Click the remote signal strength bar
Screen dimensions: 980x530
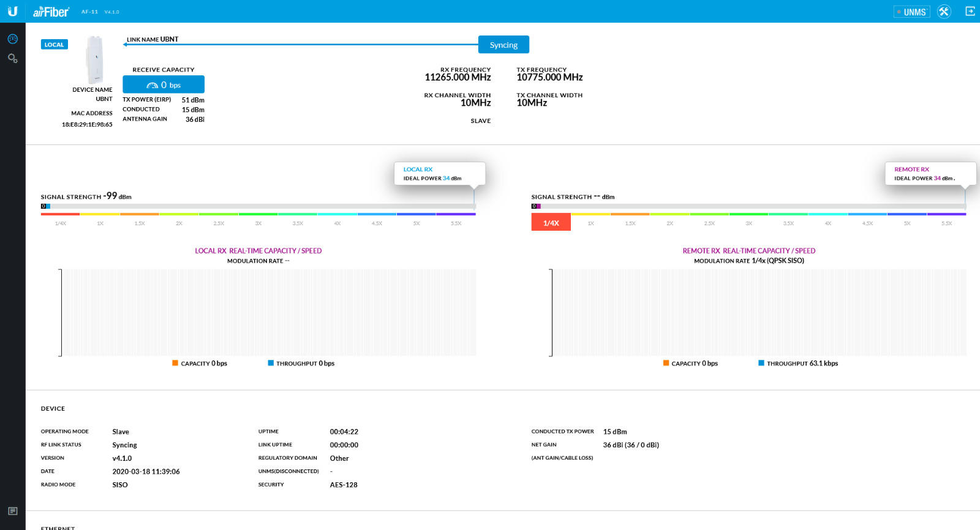pyautogui.click(x=748, y=207)
